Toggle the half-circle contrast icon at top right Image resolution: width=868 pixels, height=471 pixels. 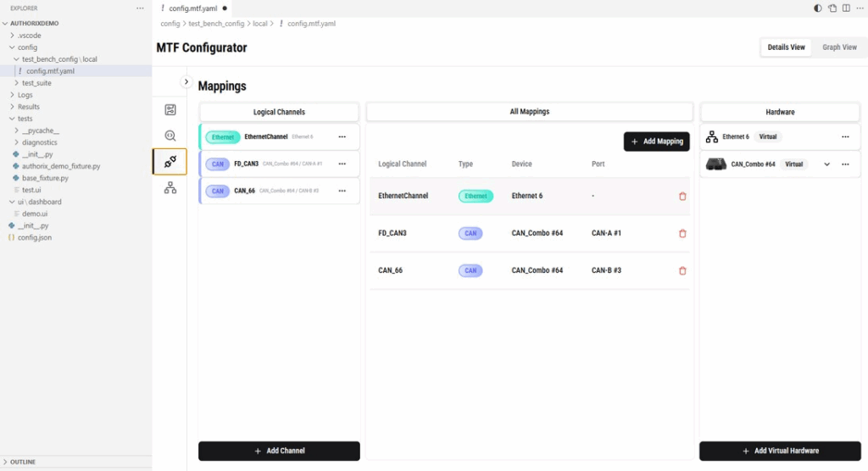(x=817, y=8)
